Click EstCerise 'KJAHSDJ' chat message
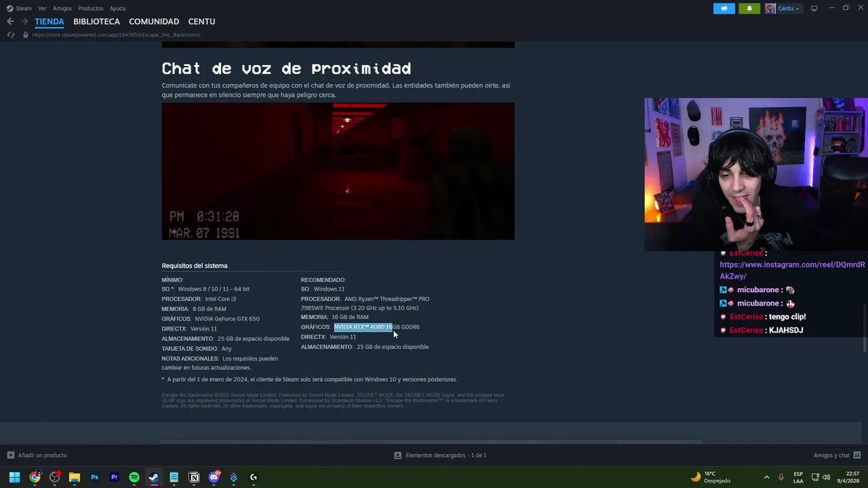The image size is (868, 488). pyautogui.click(x=762, y=330)
